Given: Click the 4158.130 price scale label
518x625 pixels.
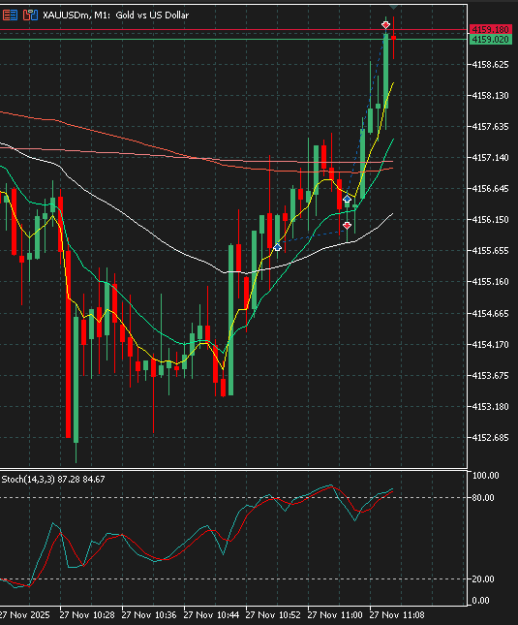Looking at the screenshot, I should click(x=491, y=96).
